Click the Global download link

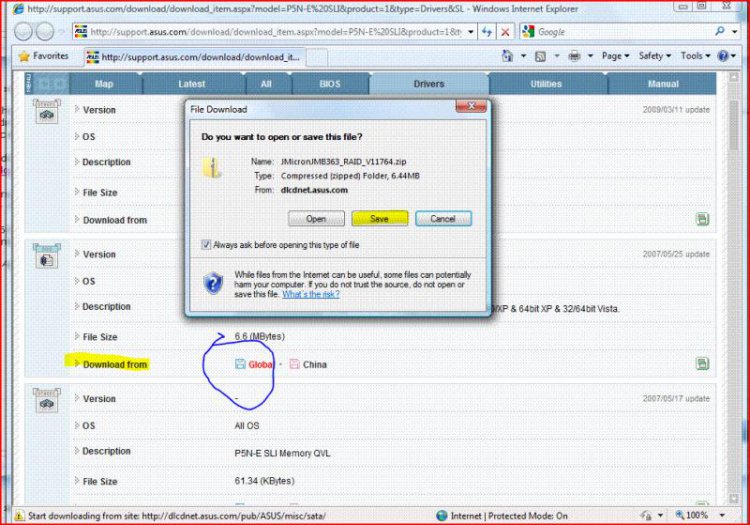tap(261, 364)
